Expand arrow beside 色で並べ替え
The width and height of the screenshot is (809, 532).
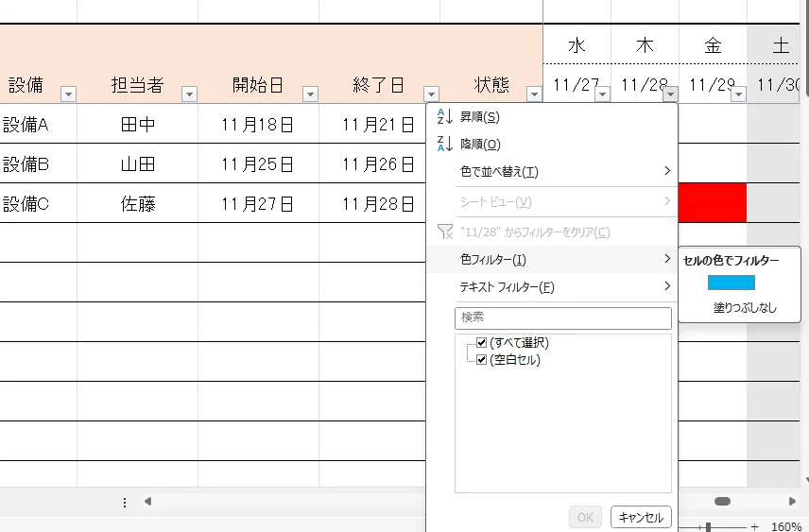coord(667,171)
